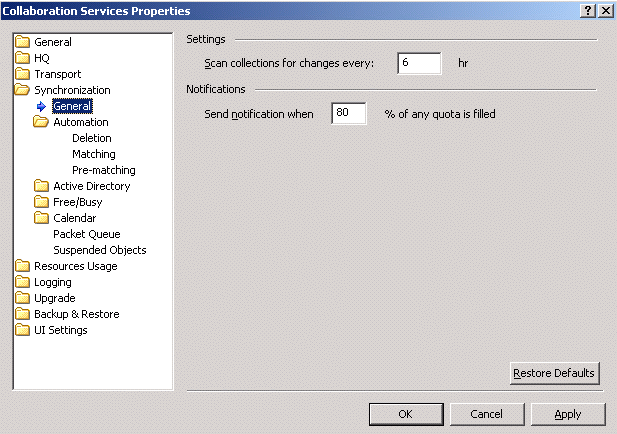Click the HQ folder icon
The image size is (617, 434).
click(23, 58)
